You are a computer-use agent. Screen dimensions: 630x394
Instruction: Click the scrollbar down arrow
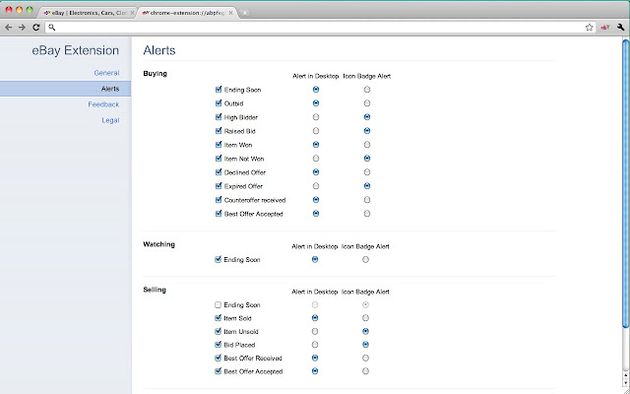pos(626,382)
